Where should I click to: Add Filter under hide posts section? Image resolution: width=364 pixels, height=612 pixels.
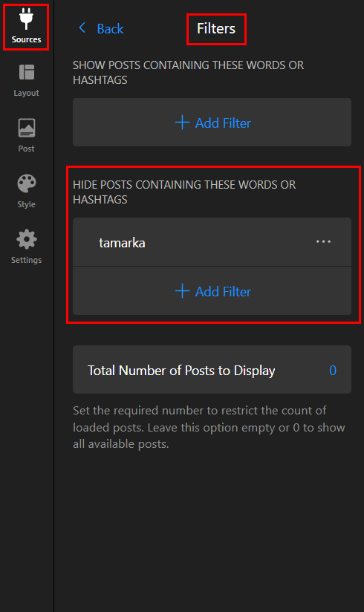(x=212, y=291)
